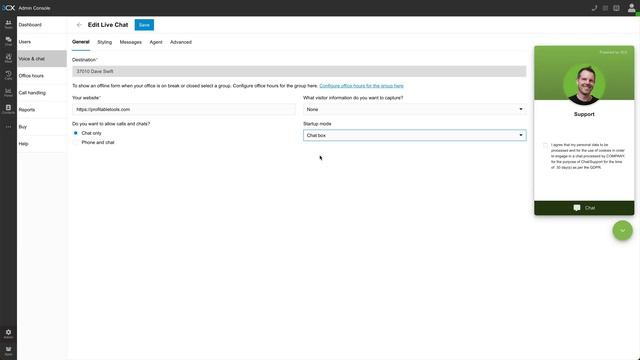
Task: Open Buy in the admin menu
Action: click(x=42, y=127)
